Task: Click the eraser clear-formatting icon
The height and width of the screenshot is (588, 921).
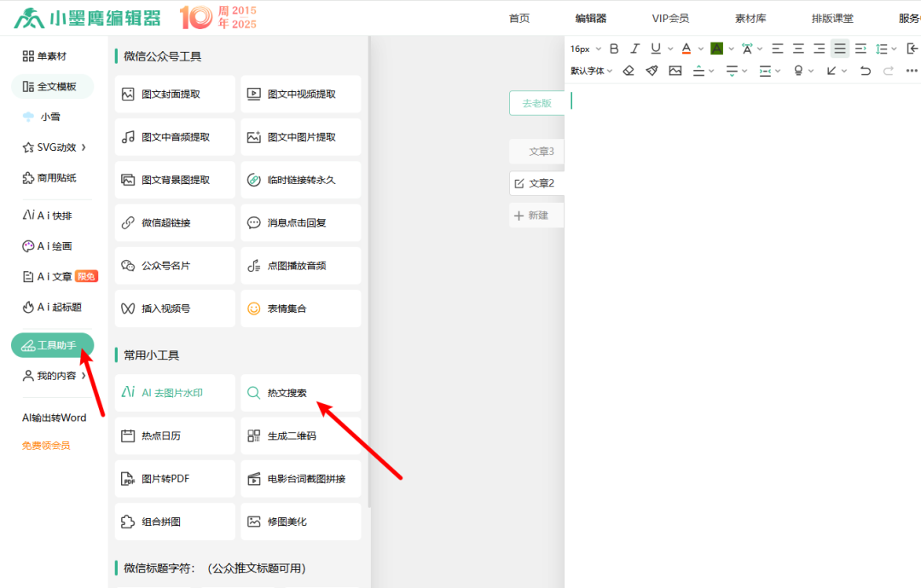Action: pyautogui.click(x=628, y=71)
